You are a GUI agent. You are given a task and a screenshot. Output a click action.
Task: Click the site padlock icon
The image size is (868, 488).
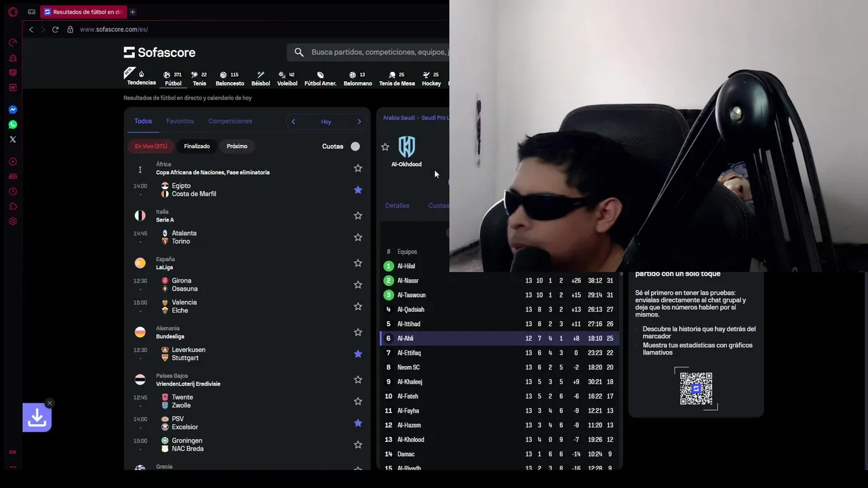pyautogui.click(x=70, y=29)
